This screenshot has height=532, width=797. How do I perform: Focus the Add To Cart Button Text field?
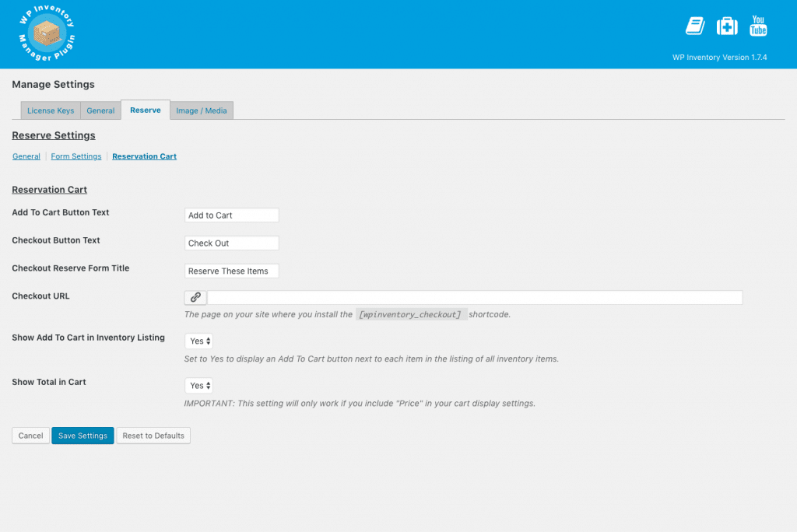232,215
